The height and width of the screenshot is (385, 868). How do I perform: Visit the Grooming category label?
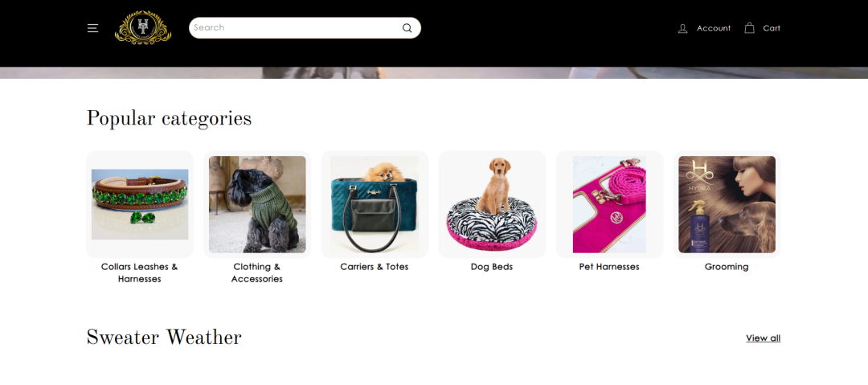tap(727, 267)
